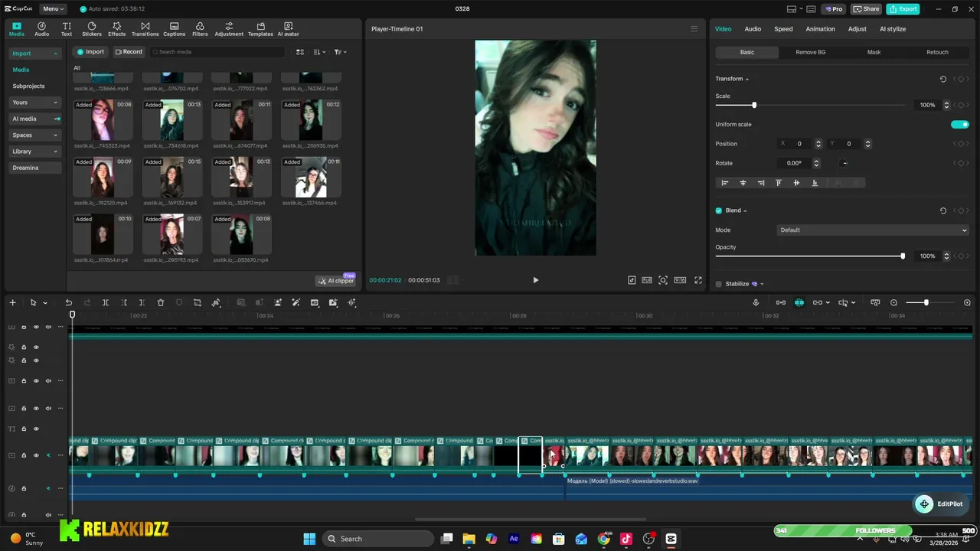Switch media list to grid view icon
This screenshot has width=980, height=551.
tap(300, 52)
